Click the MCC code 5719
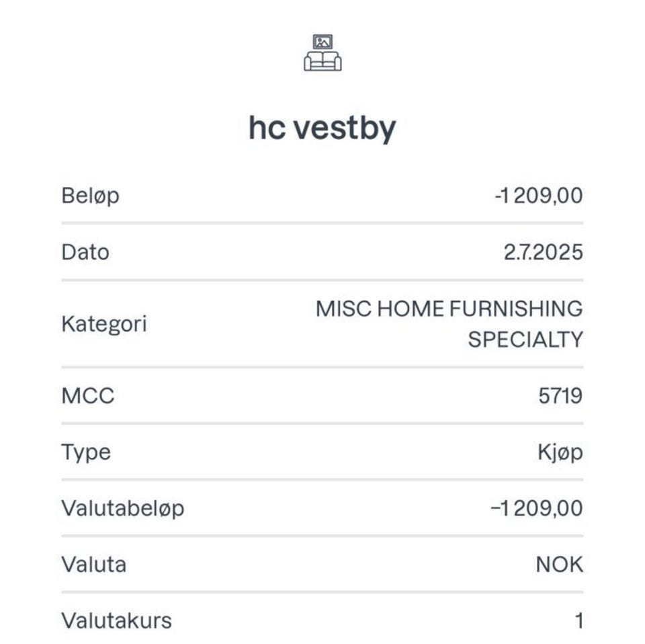The height and width of the screenshot is (644, 645). pos(560,396)
